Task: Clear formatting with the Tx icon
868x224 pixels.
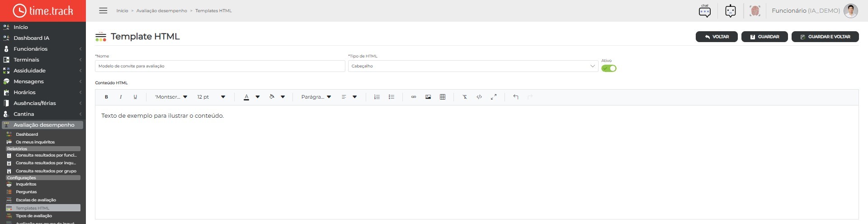Action: point(465,97)
